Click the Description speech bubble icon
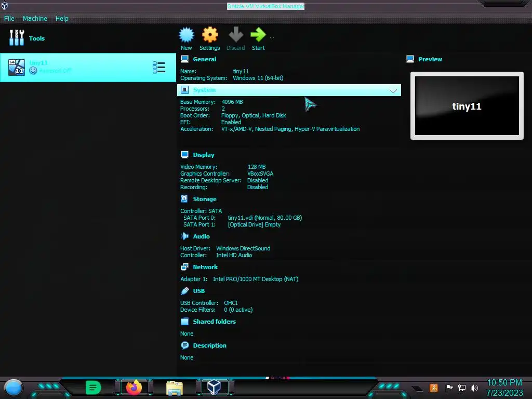This screenshot has height=399, width=532. 184,345
